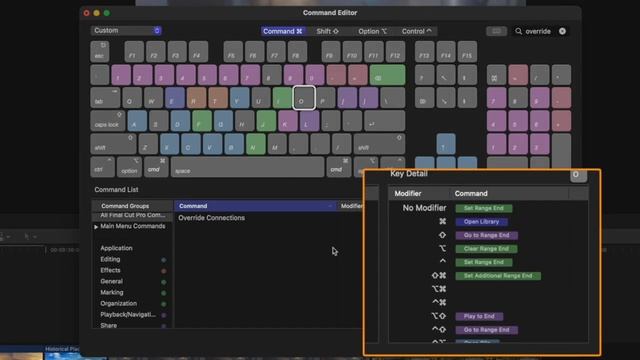Select the General command group
Viewport: 640px width, 360px height.
point(111,281)
